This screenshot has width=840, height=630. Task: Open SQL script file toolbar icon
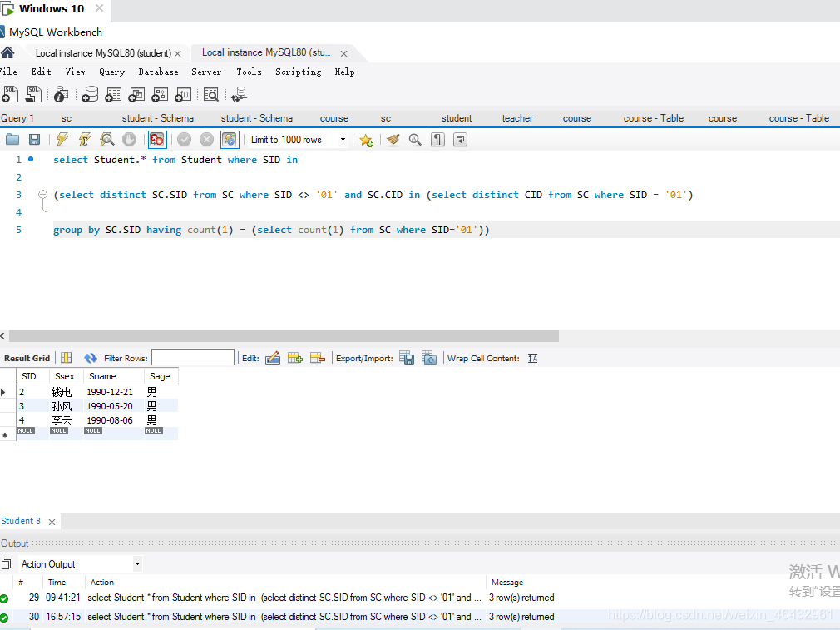tap(34, 94)
